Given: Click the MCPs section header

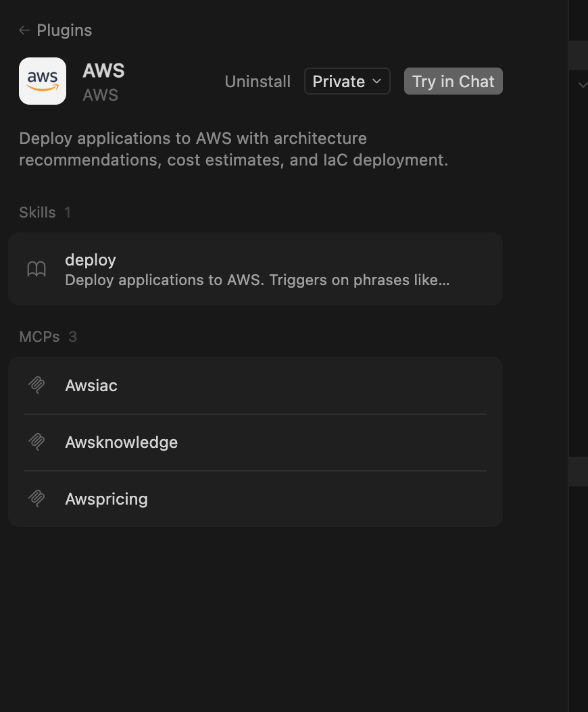Looking at the screenshot, I should (39, 336).
